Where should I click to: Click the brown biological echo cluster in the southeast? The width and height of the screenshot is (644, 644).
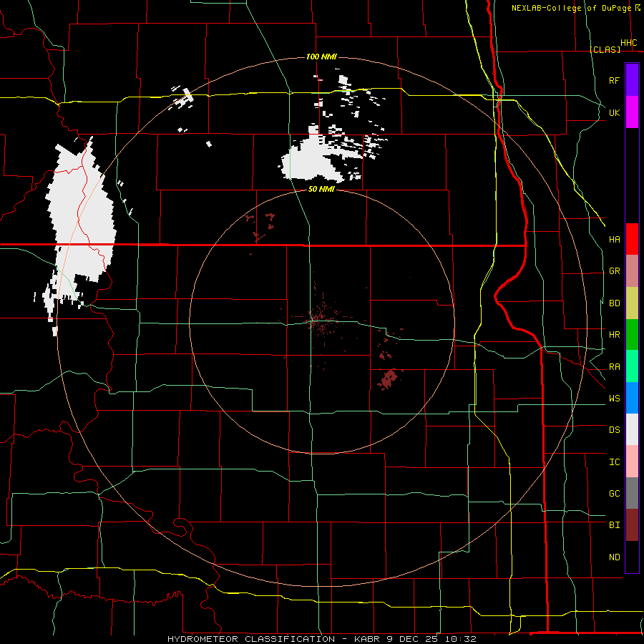388,379
